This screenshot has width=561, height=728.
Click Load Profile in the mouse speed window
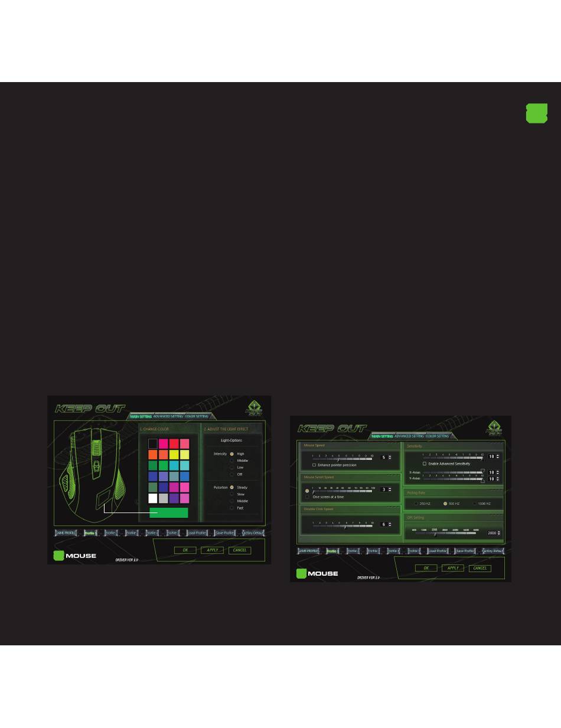(437, 551)
